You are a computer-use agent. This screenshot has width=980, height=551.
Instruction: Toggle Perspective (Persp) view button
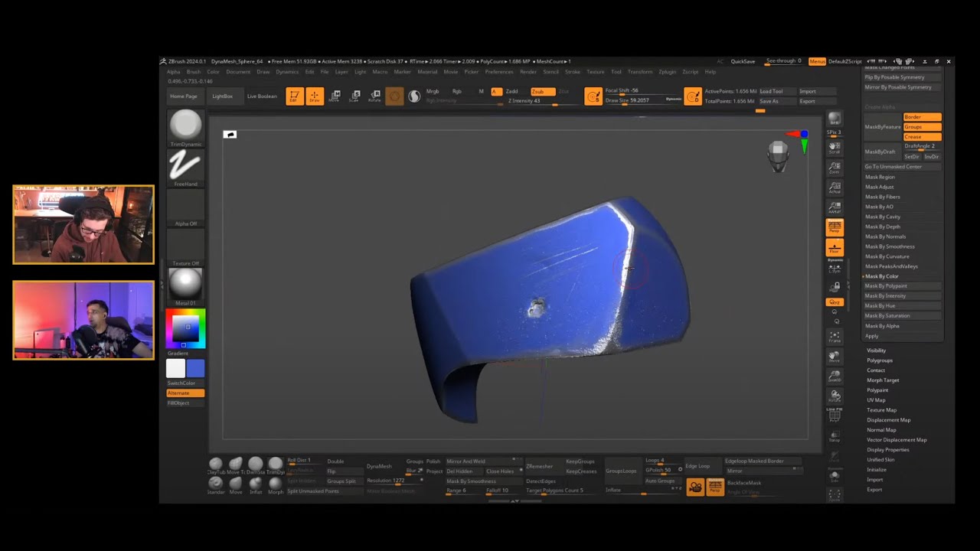[x=835, y=227]
